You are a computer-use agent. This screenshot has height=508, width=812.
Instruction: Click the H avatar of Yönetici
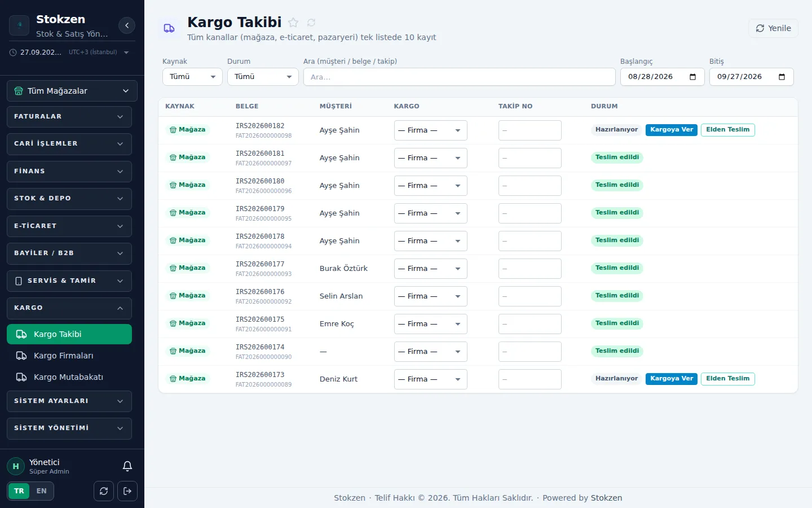click(x=16, y=466)
